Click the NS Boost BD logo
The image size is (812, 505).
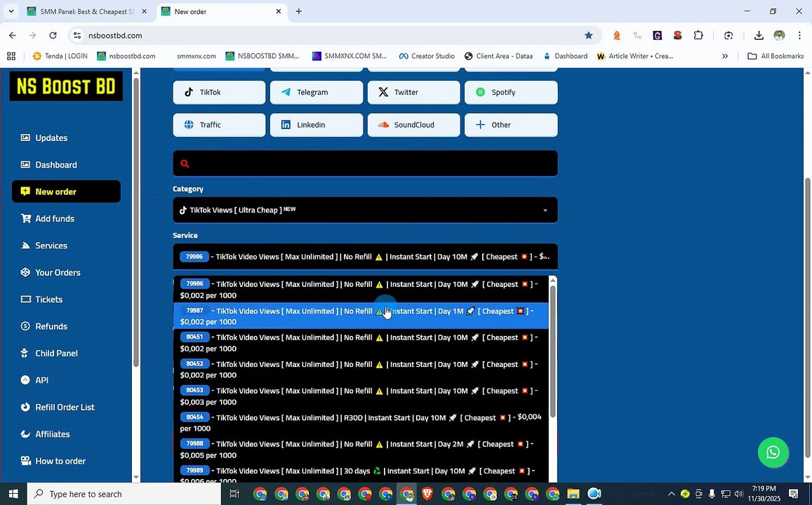66,86
